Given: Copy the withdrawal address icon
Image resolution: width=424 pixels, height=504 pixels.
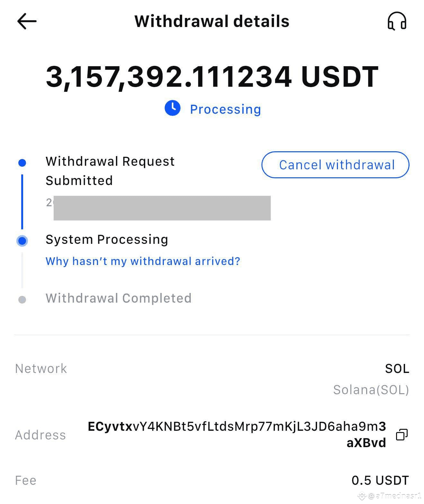Looking at the screenshot, I should (x=402, y=435).
